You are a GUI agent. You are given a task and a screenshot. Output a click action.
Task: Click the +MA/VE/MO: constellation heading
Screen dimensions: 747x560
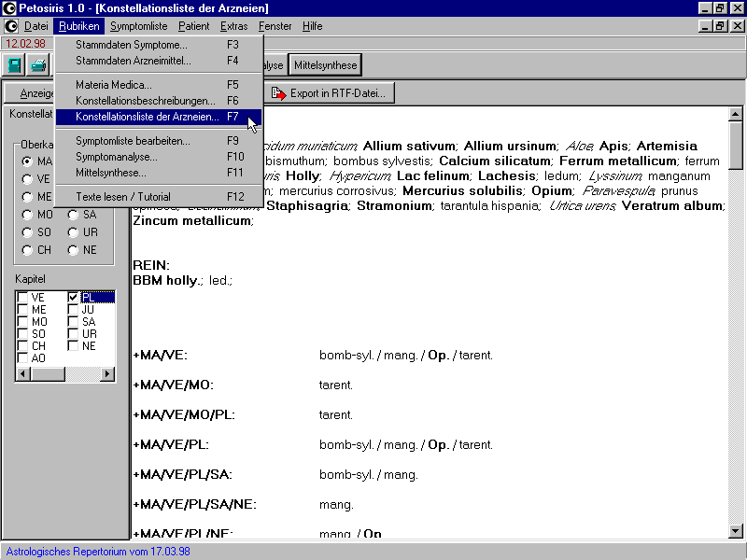tap(174, 385)
